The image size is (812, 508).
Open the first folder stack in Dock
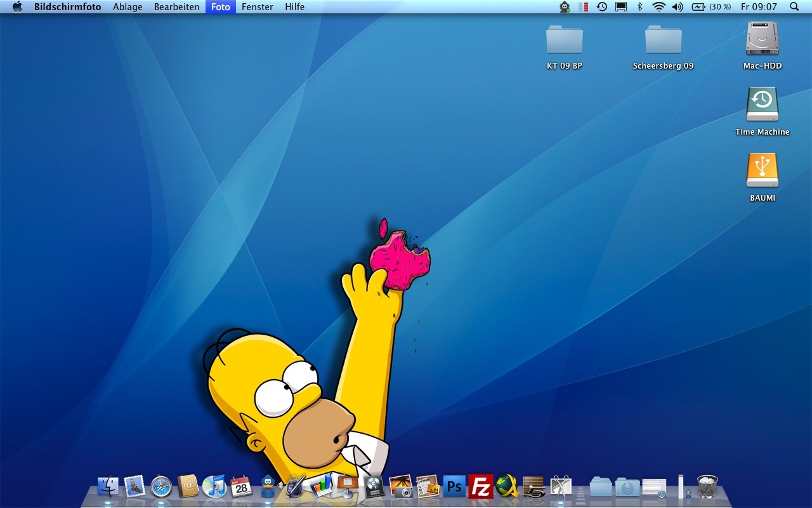[x=600, y=487]
